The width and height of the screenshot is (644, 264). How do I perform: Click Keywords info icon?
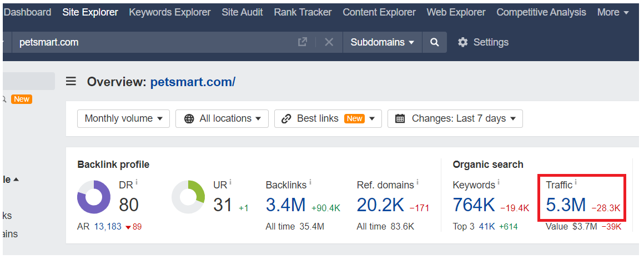498,181
